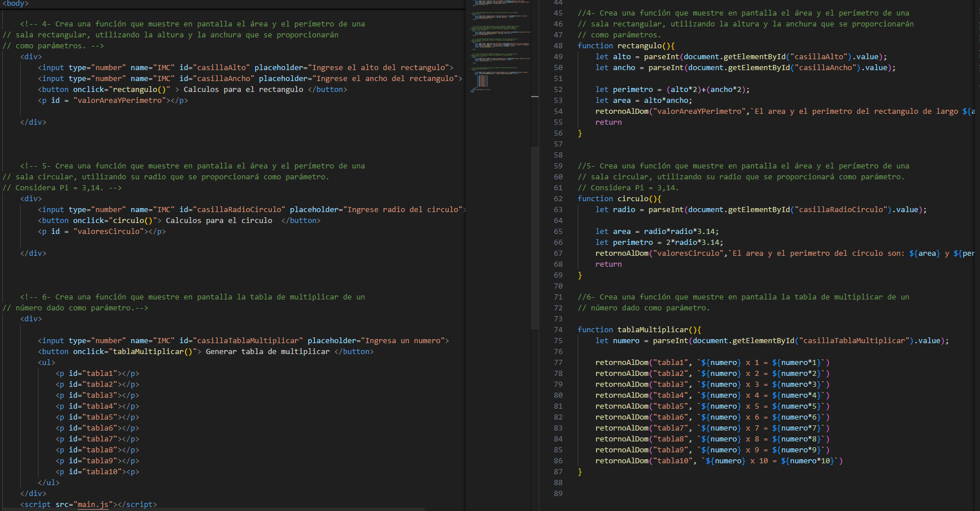980x511 pixels.
Task: Click 'let ancho = parseInt' on line 50
Action: tap(639, 68)
